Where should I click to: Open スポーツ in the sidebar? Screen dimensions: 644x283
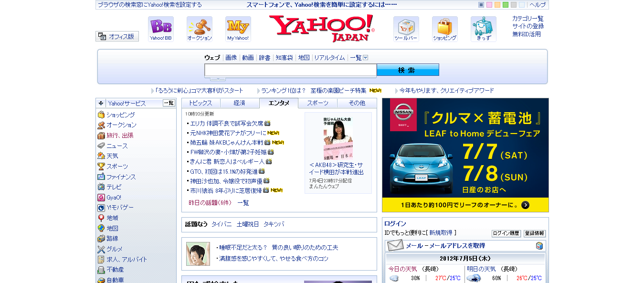click(117, 167)
